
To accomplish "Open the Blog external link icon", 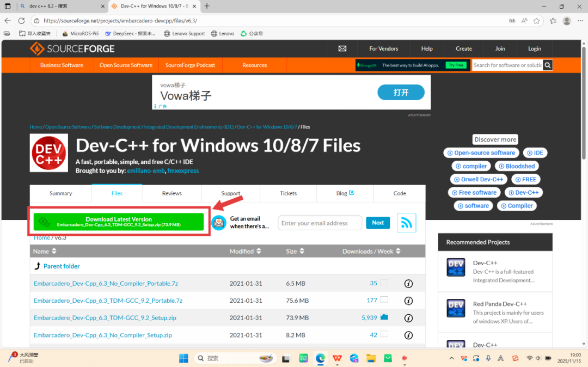I will [x=351, y=193].
